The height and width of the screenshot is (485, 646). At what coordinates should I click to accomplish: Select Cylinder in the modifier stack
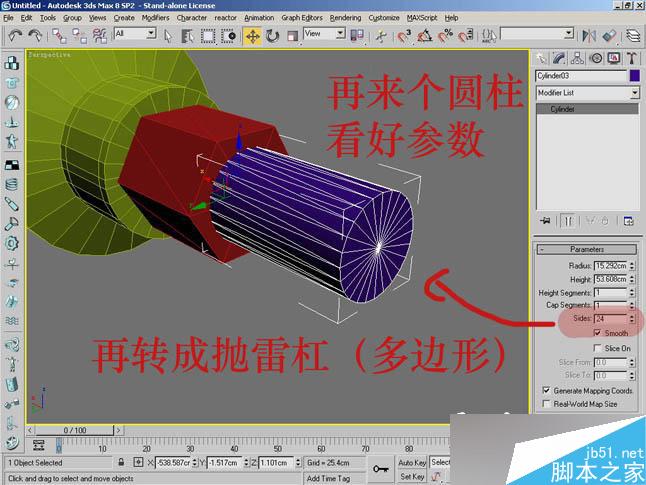pos(587,109)
